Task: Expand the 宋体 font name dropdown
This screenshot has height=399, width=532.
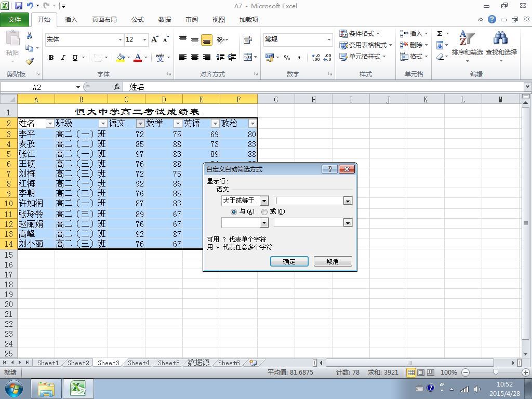Action: point(120,39)
